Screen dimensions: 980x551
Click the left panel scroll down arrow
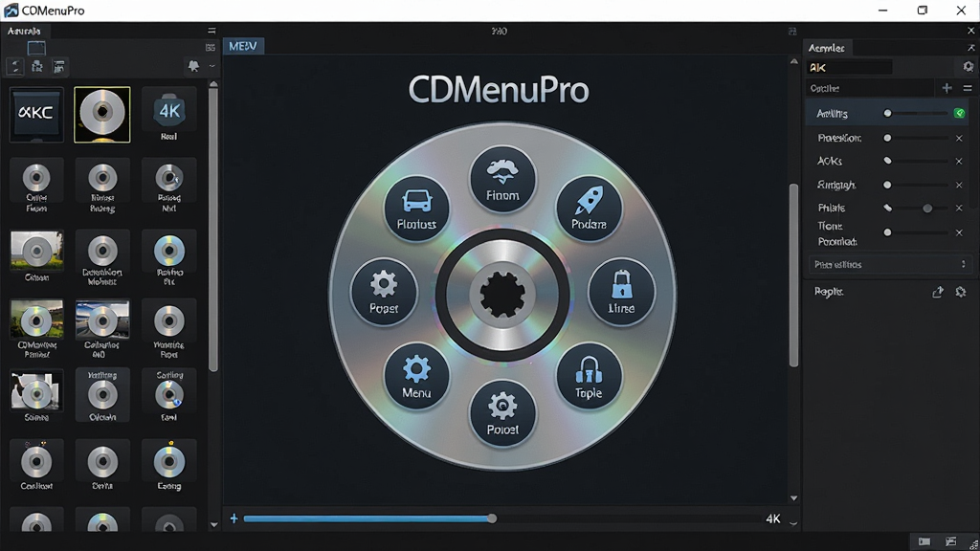[x=213, y=525]
